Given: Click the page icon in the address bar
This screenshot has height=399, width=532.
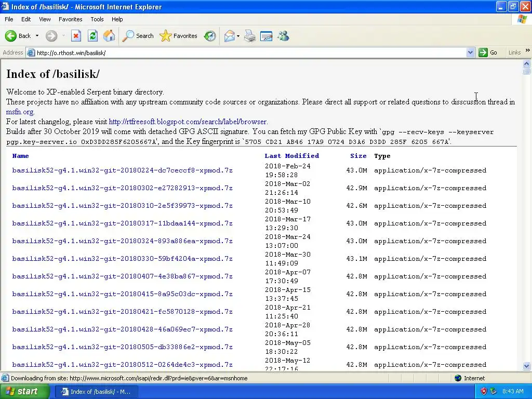Looking at the screenshot, I should click(x=31, y=52).
